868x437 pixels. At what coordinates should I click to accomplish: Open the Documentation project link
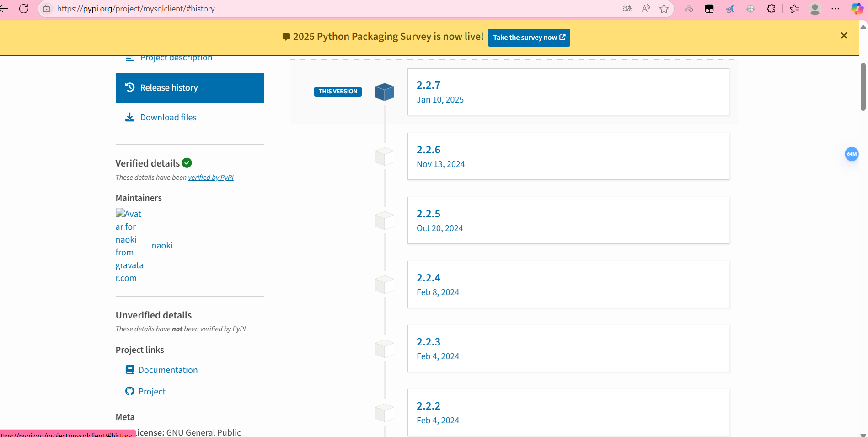pos(168,370)
